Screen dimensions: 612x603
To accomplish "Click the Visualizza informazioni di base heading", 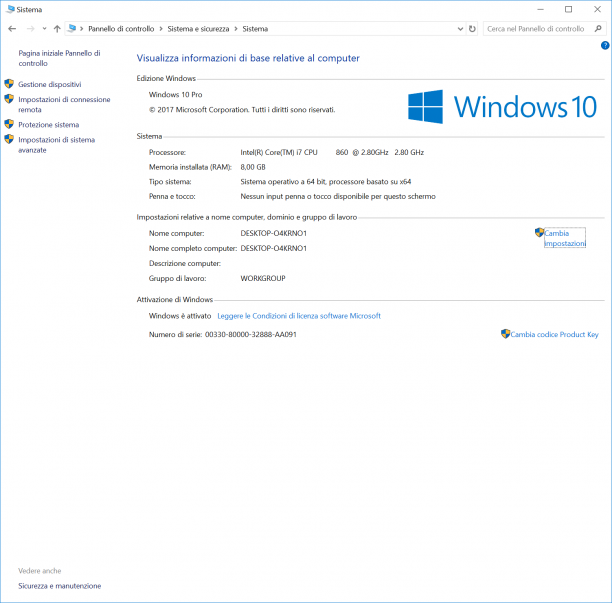I will [248, 58].
